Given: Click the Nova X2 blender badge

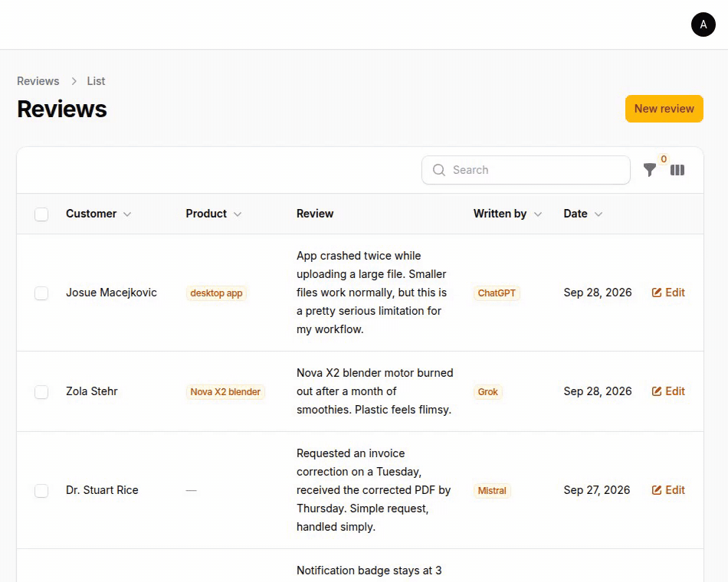Looking at the screenshot, I should [x=225, y=392].
